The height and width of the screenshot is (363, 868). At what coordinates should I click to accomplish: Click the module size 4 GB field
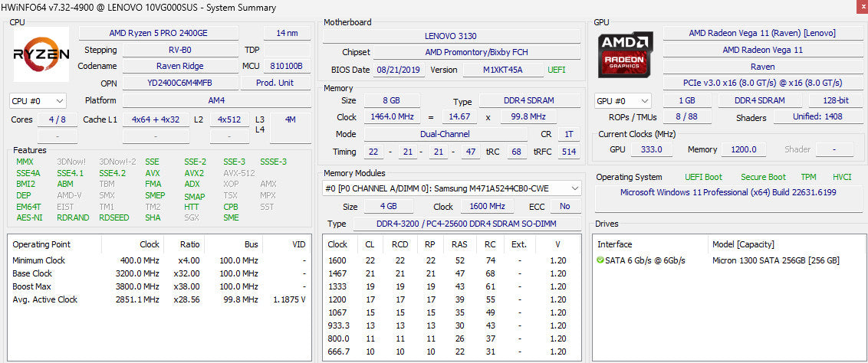coord(389,207)
